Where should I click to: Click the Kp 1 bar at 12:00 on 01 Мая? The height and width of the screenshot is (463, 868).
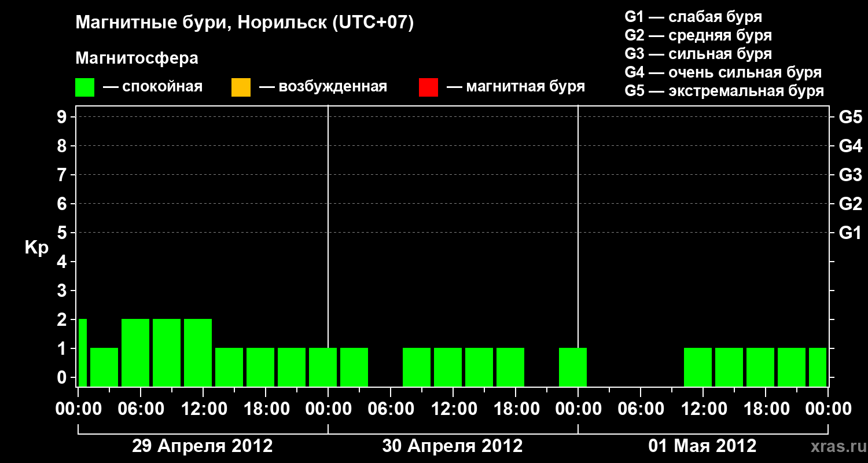click(698, 367)
